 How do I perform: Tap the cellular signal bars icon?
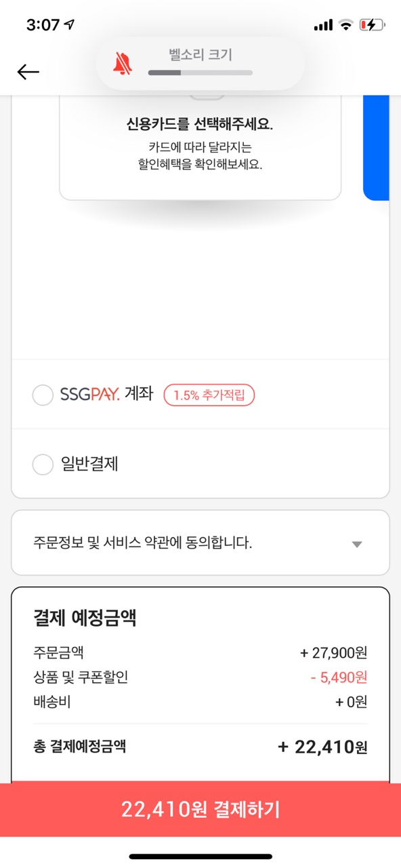click(323, 25)
